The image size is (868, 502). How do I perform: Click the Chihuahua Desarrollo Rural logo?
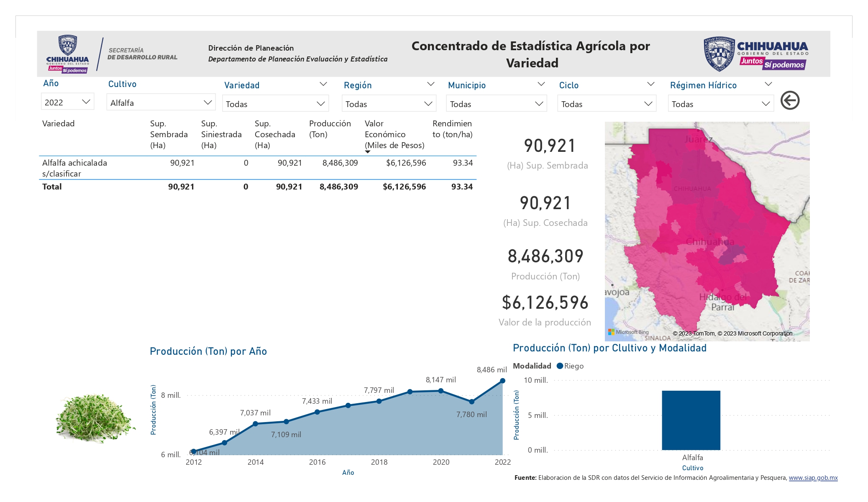pos(112,54)
